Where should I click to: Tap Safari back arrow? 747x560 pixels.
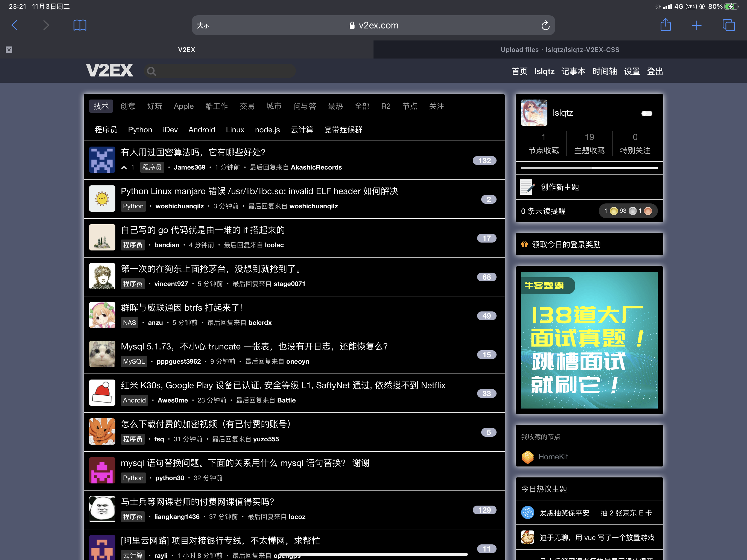(14, 25)
